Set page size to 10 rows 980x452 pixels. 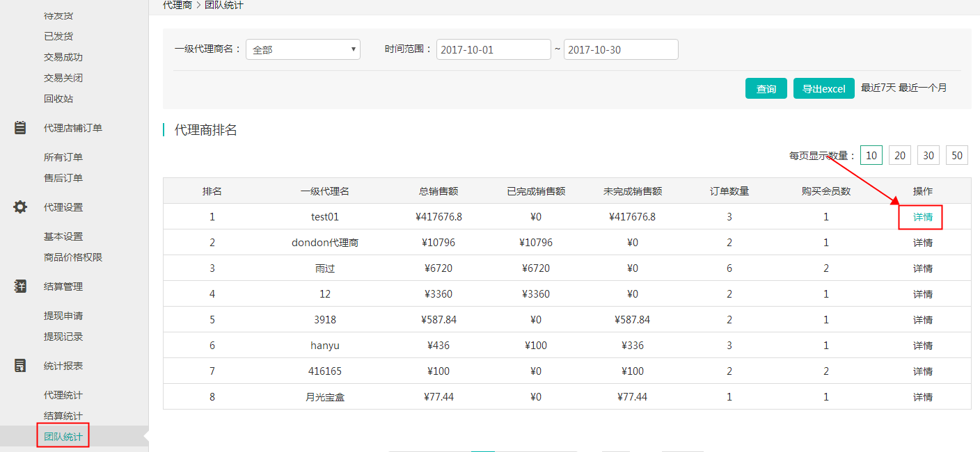click(x=871, y=156)
